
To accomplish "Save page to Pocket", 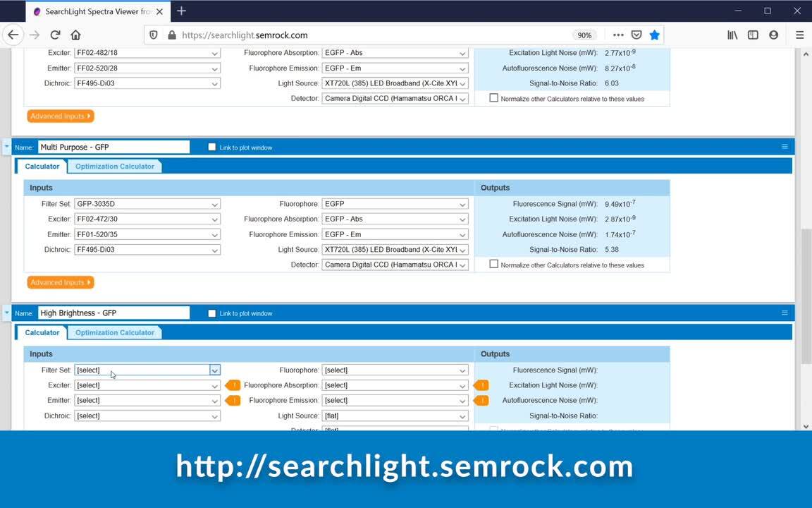I will 636,35.
